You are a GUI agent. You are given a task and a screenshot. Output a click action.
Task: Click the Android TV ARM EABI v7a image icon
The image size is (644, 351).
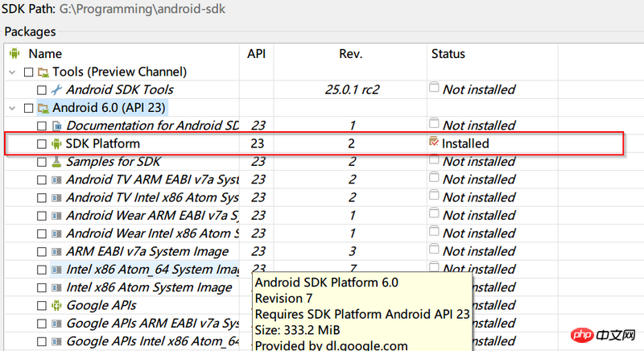click(56, 180)
